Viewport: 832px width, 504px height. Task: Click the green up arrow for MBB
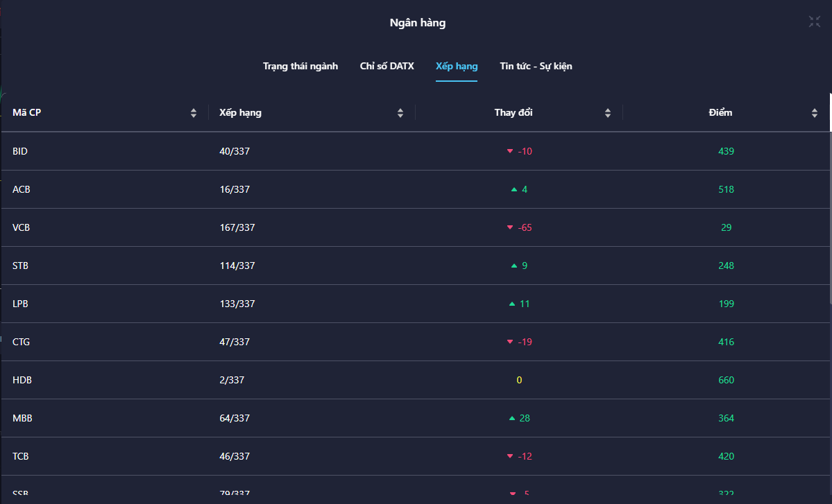pos(512,418)
